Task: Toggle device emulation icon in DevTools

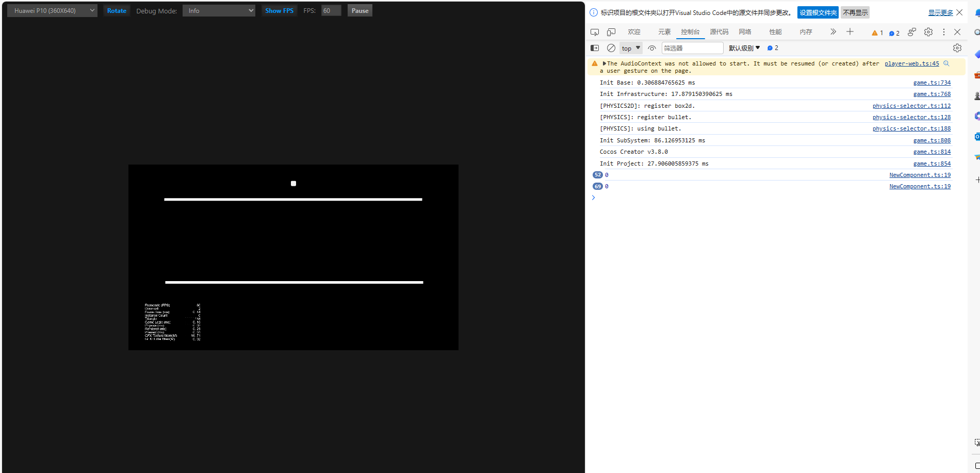Action: pos(611,32)
